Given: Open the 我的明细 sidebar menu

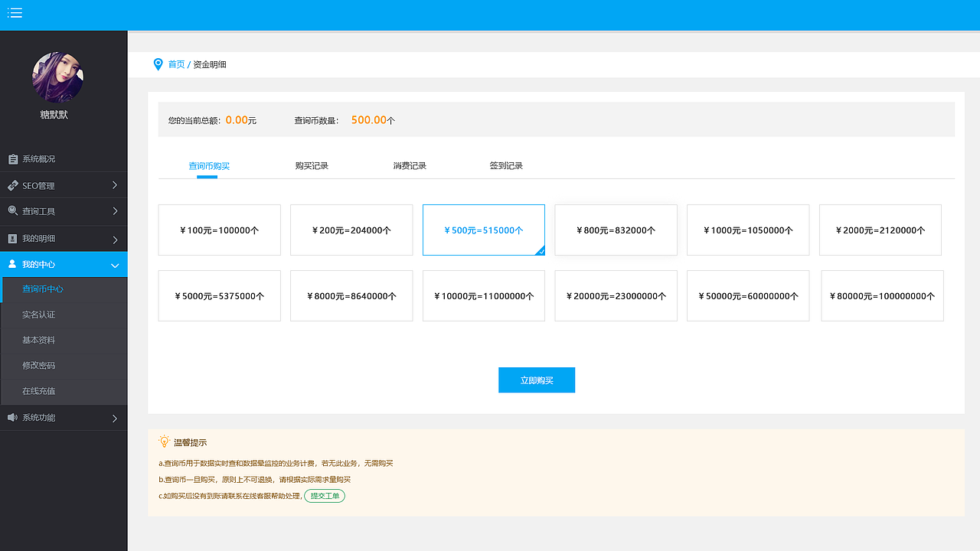Looking at the screenshot, I should [64, 239].
